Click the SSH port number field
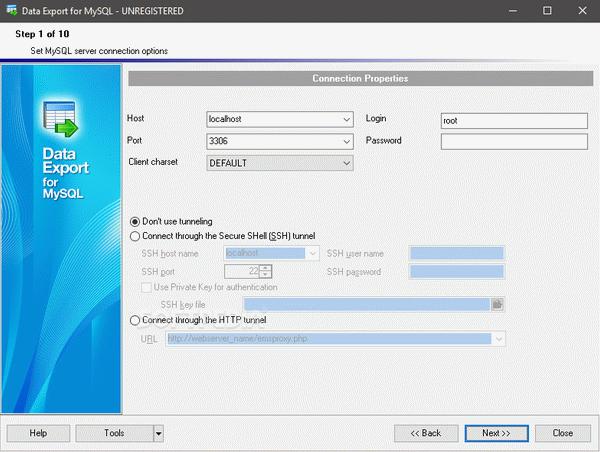Image resolution: width=600 pixels, height=452 pixels. [x=242, y=272]
